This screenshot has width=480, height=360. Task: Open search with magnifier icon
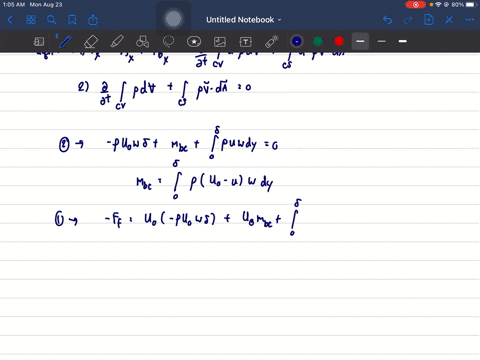pos(51,20)
